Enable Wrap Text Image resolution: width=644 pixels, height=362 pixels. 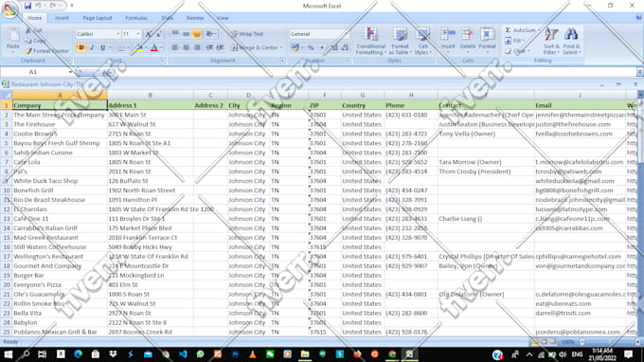[247, 34]
